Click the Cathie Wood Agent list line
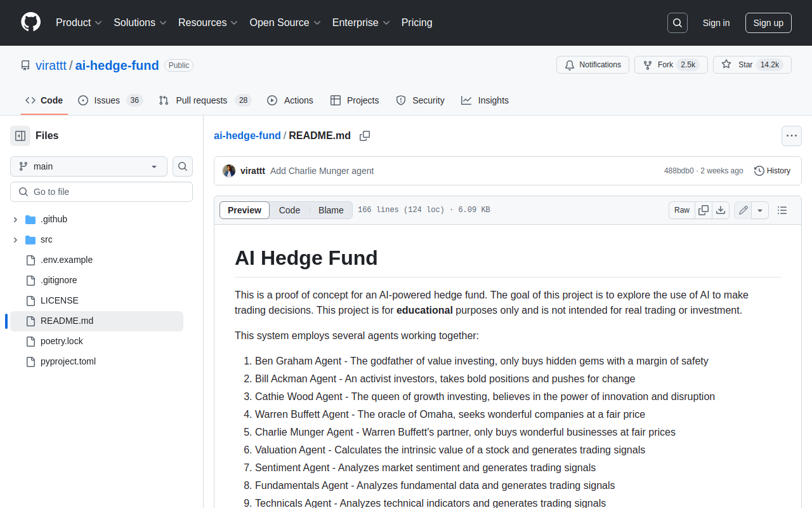 tap(485, 396)
